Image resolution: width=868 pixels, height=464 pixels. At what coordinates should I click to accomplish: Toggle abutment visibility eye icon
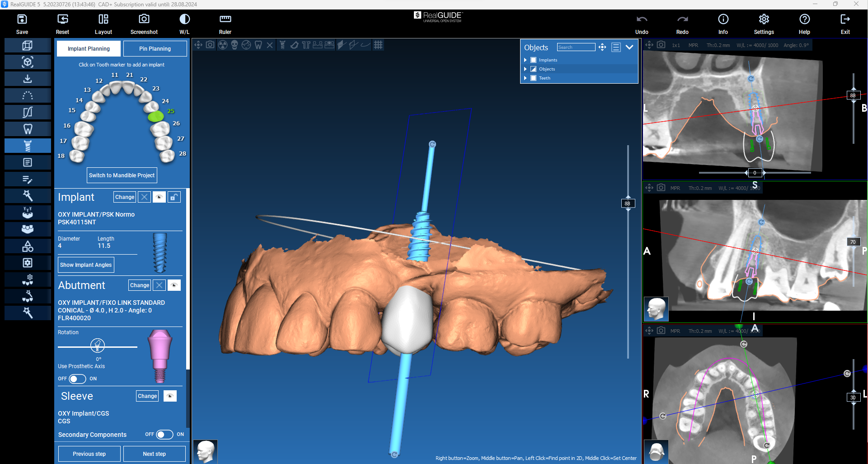coord(174,285)
